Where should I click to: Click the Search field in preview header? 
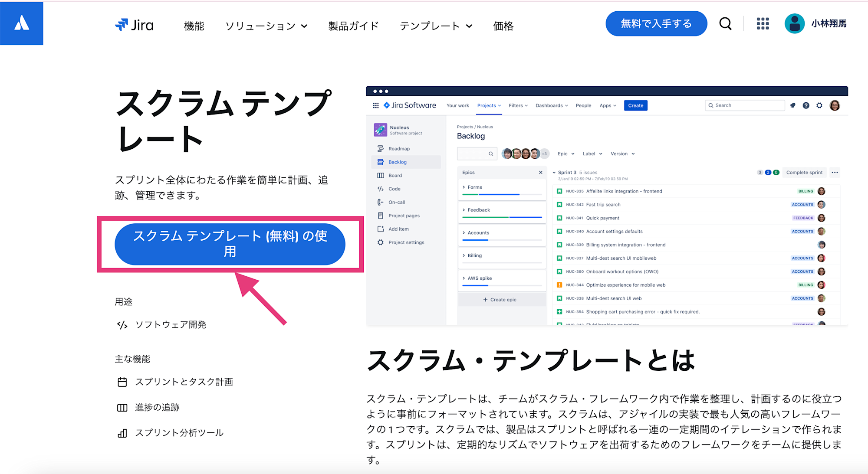[x=745, y=105]
